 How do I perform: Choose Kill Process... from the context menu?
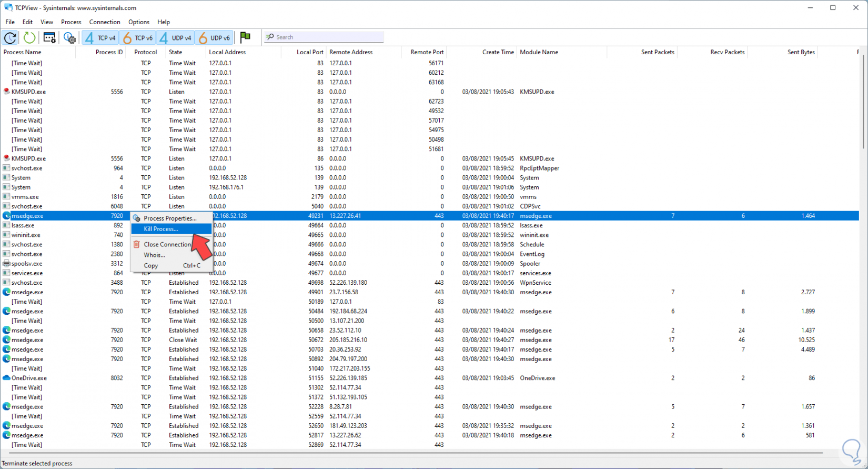pyautogui.click(x=171, y=229)
